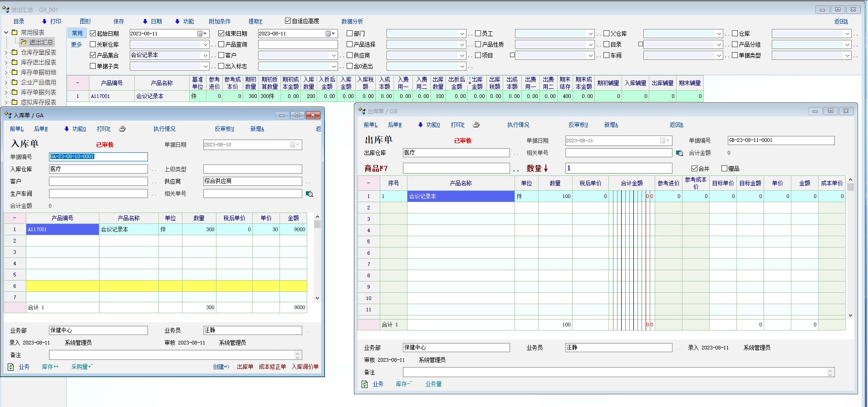
Task: Click the 出库单 grid vertical scrollbar
Action: pyautogui.click(x=850, y=249)
